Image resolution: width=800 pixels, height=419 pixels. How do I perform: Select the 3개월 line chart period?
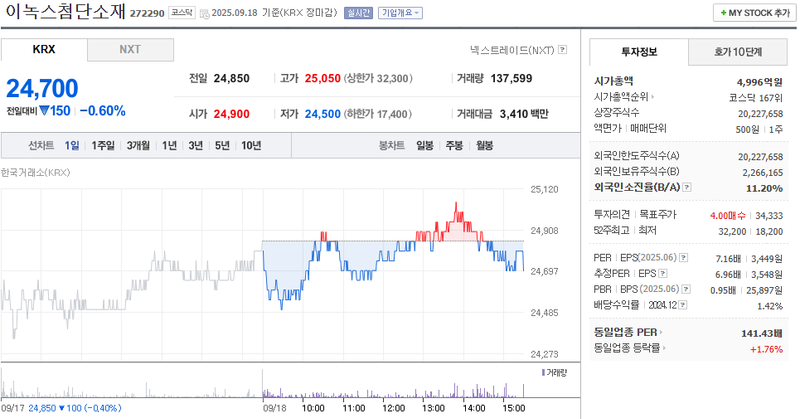coord(138,146)
